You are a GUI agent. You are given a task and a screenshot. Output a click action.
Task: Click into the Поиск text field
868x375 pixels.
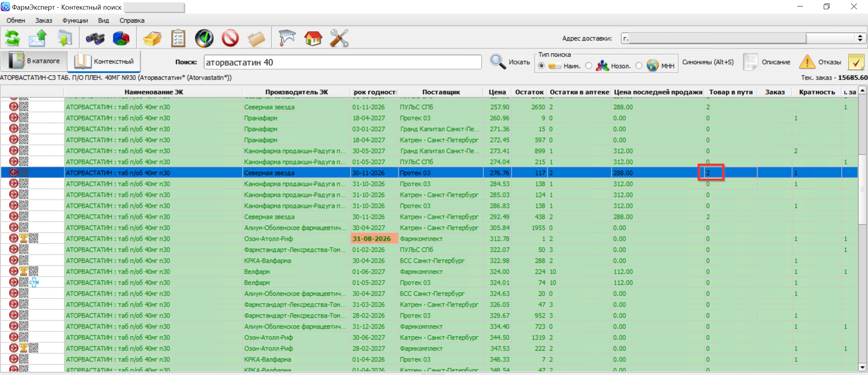pos(342,62)
